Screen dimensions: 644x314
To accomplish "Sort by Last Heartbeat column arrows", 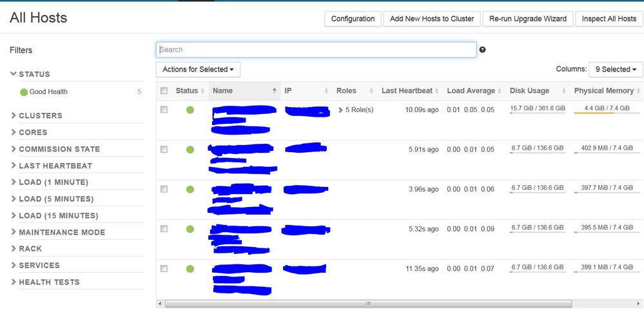I will pyautogui.click(x=437, y=91).
